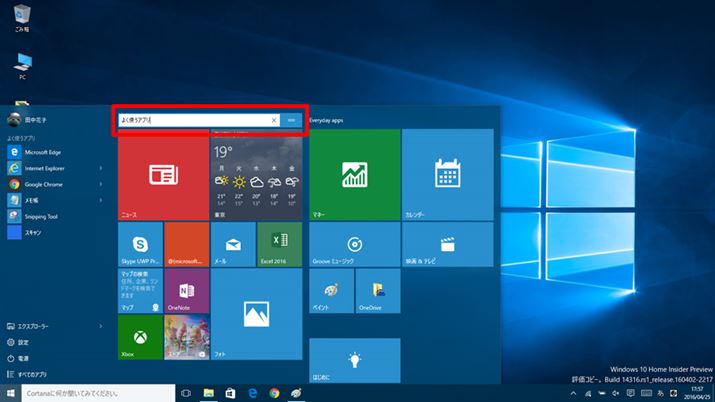Open the OneNote tile
715x402 pixels.
coord(186,290)
